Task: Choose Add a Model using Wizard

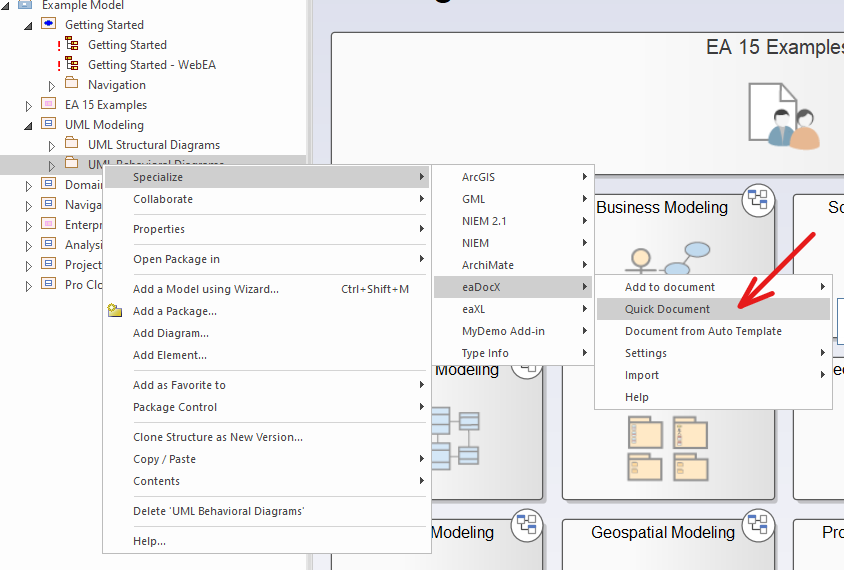Action: click(267, 290)
